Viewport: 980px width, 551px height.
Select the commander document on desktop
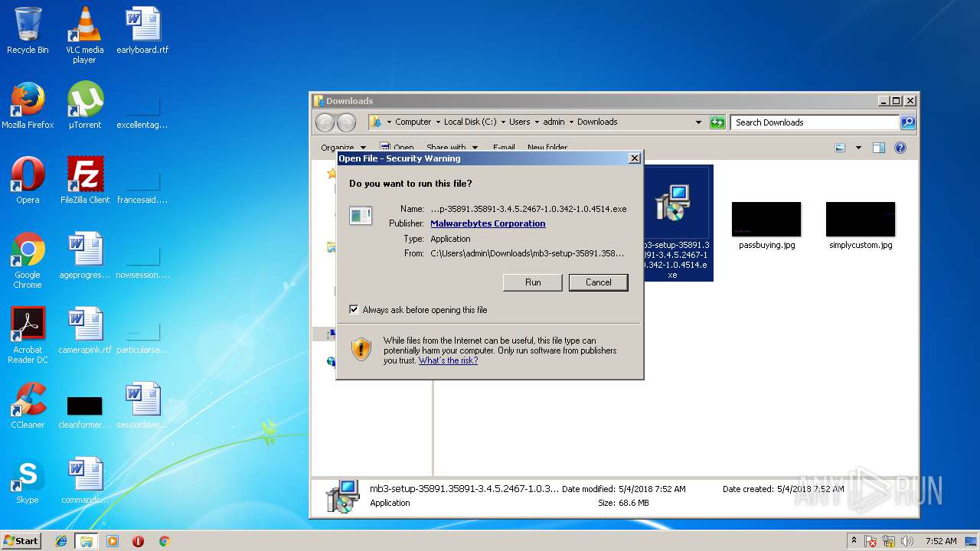[85, 481]
